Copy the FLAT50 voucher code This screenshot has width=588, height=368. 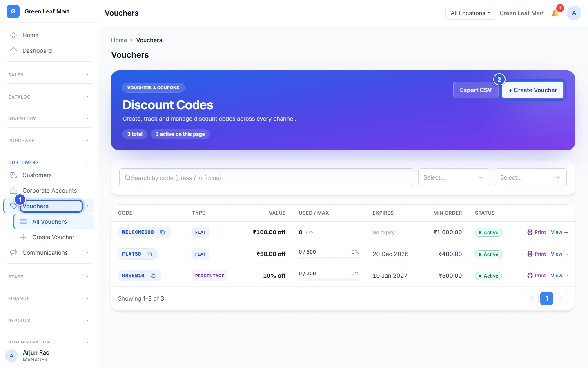pyautogui.click(x=150, y=254)
